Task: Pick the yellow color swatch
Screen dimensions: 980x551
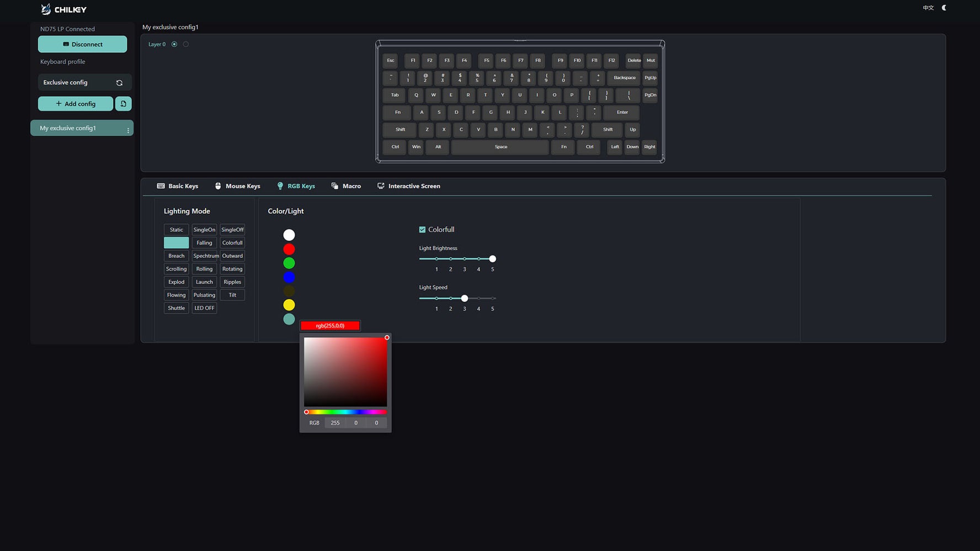Action: 289,305
